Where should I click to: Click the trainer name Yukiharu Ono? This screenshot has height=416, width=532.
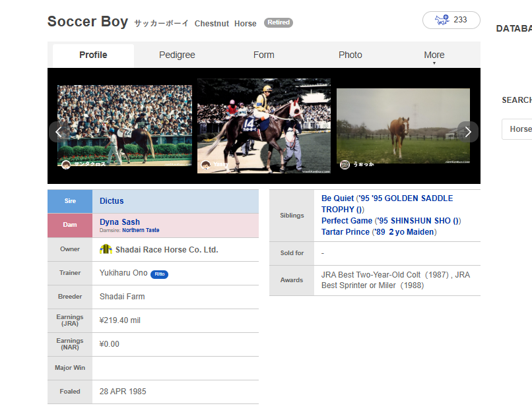point(123,273)
